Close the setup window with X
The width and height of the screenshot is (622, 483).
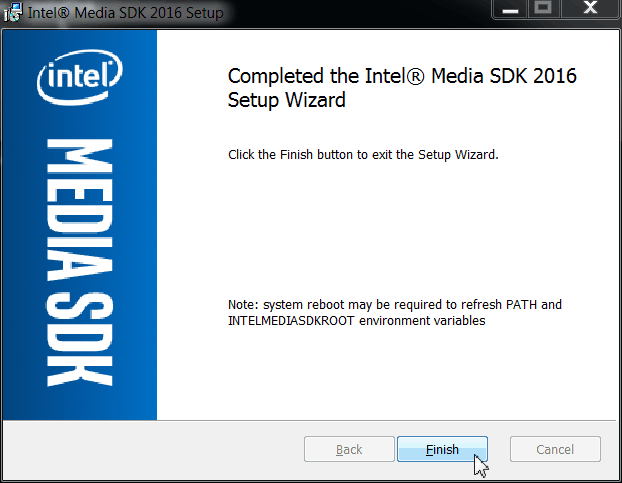point(591,9)
